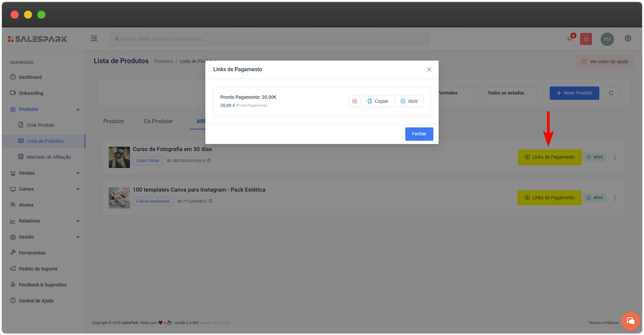644x335 pixels.
Task: Open the payment link with Abrir
Action: 409,101
